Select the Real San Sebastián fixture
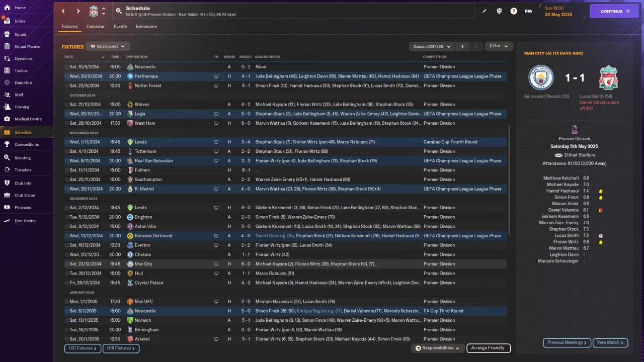Viewport: 644px width, 362px height. pos(285,161)
